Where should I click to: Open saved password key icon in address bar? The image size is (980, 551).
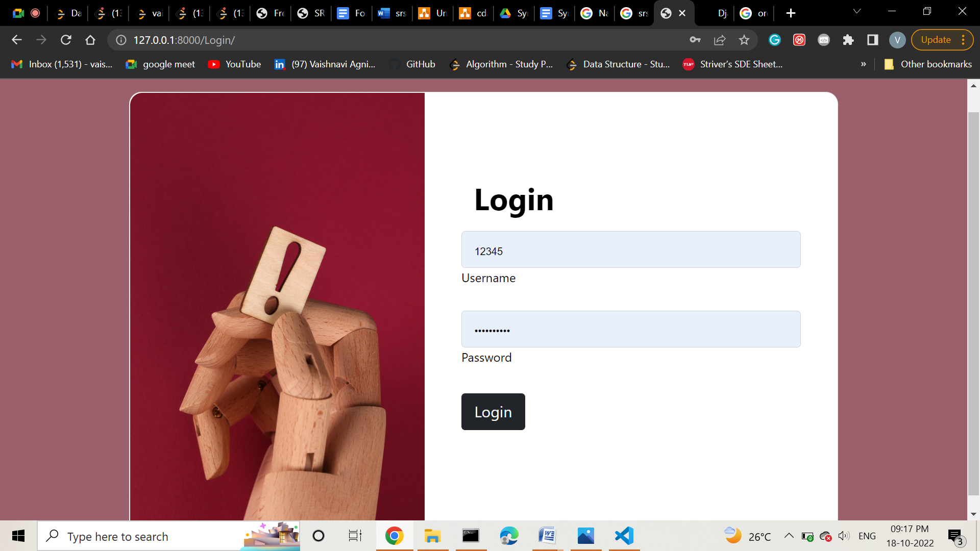pos(695,40)
